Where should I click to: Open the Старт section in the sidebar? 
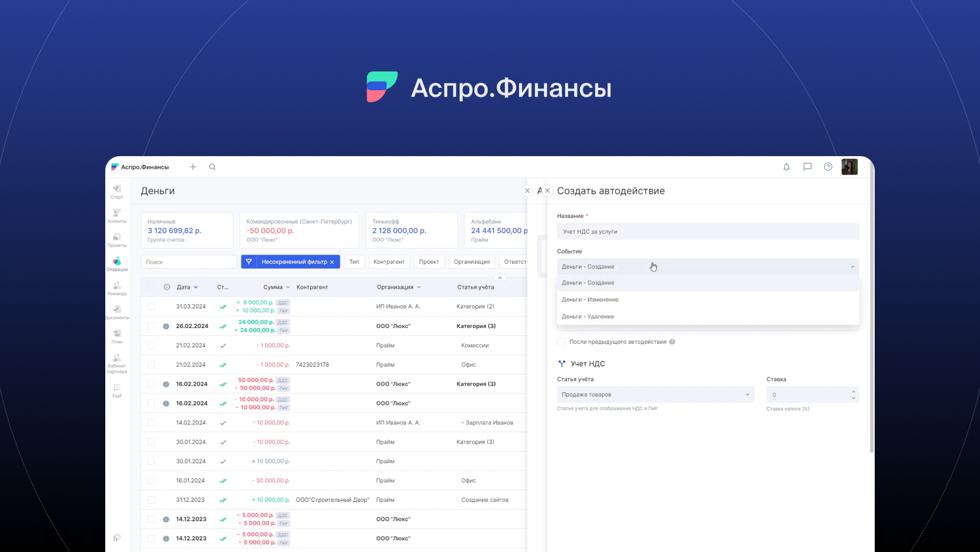pos(117,192)
